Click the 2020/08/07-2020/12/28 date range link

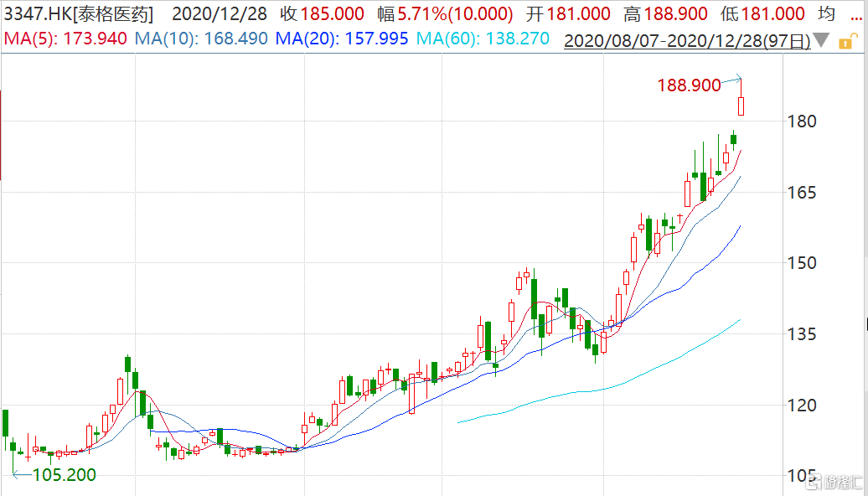(687, 40)
